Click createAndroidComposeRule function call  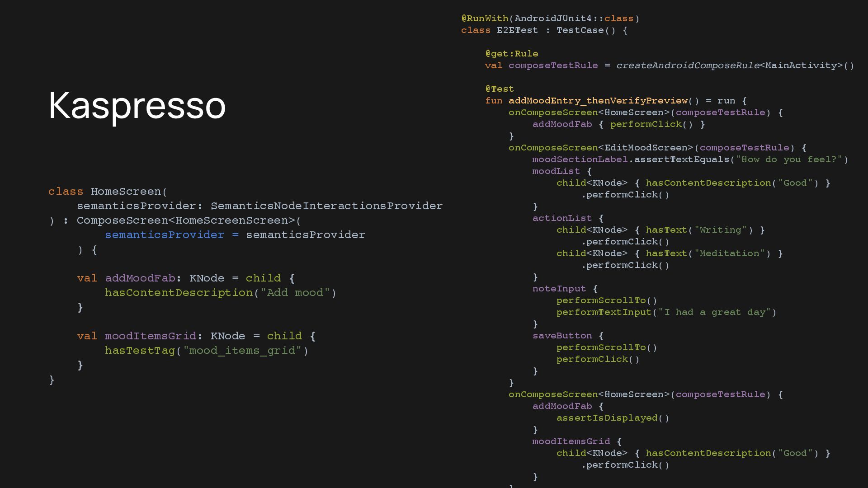point(687,66)
